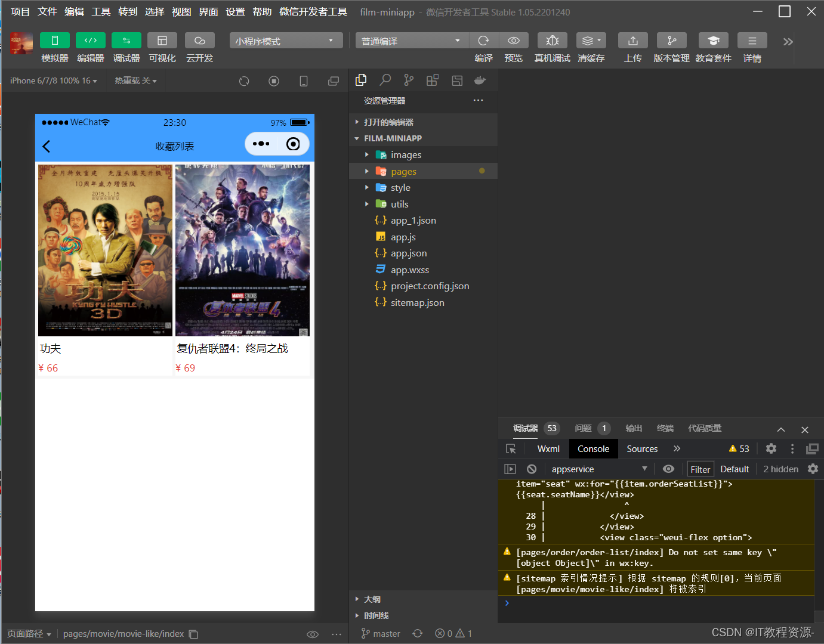The image size is (824, 644).
Task: Clear the console with the ban icon
Action: pyautogui.click(x=532, y=469)
